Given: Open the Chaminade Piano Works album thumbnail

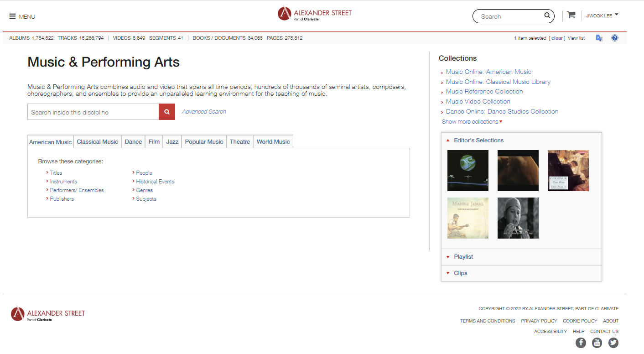Looking at the screenshot, I should [568, 171].
